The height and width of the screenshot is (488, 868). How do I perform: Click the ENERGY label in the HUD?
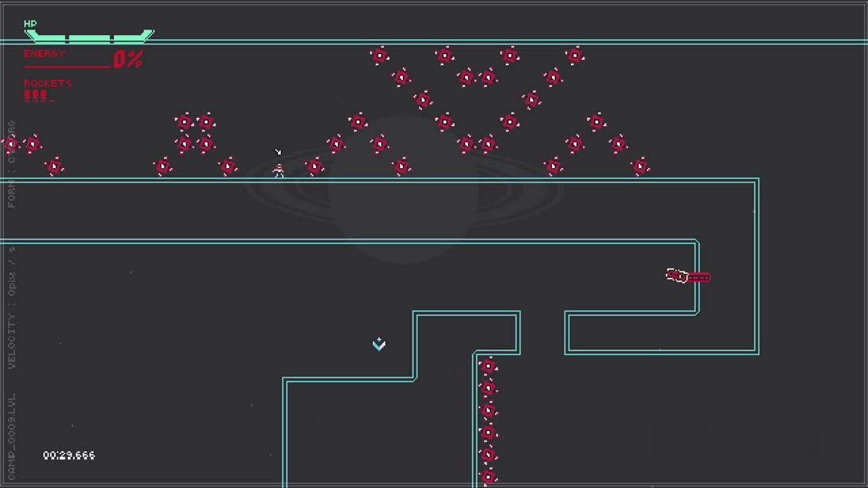(x=45, y=53)
